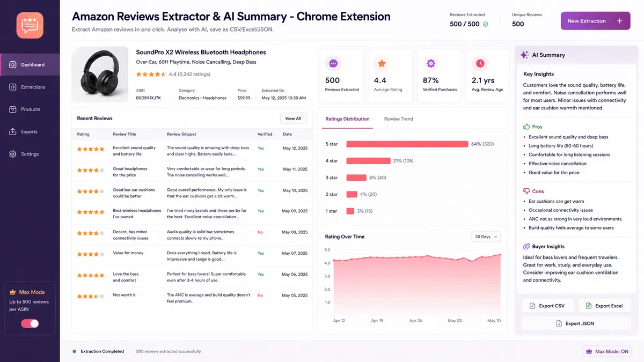The image size is (644, 362).
Task: Click the 1 star bar label 3% (15)
Action: [364, 211]
